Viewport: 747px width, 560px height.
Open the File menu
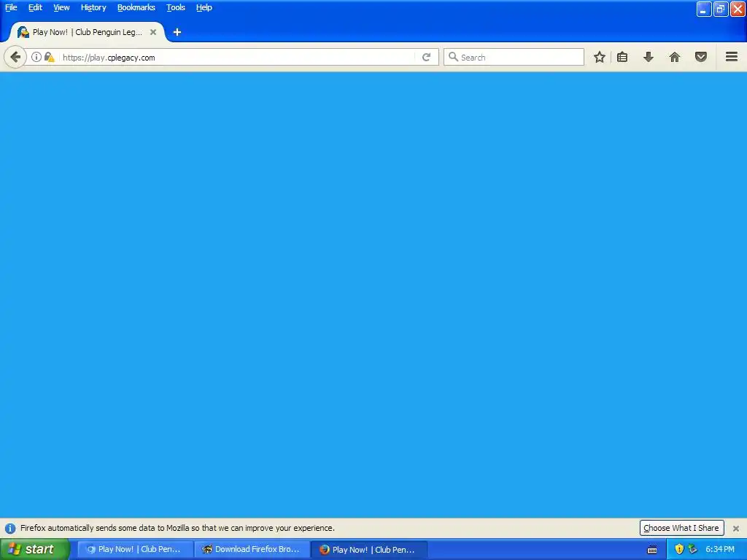click(11, 7)
